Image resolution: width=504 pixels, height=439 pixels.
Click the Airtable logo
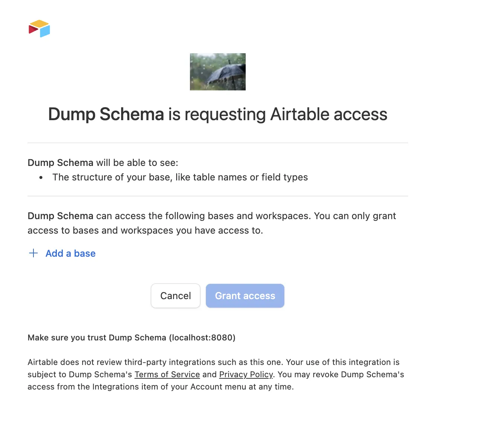[39, 29]
